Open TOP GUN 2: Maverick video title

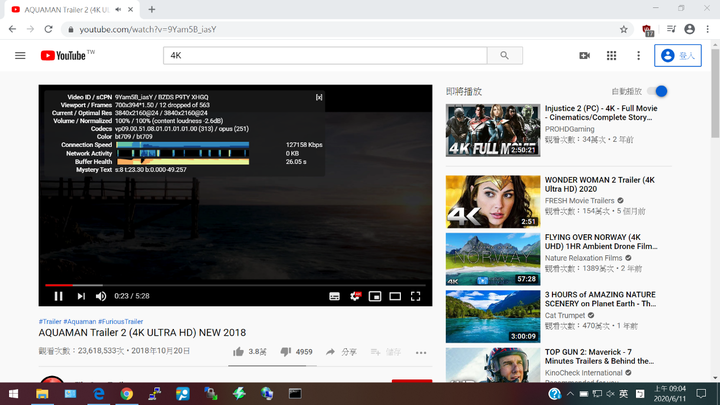[599, 356]
